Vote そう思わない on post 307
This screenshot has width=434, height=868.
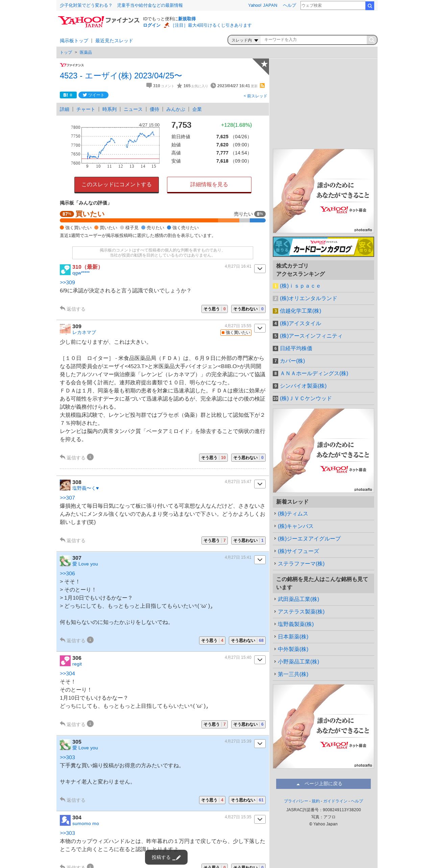tap(247, 641)
